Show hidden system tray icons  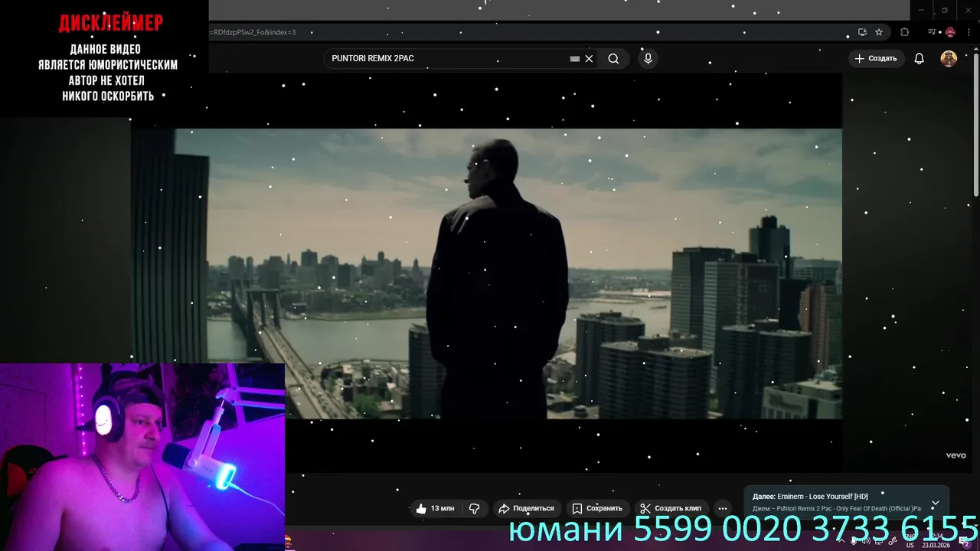click(x=840, y=540)
